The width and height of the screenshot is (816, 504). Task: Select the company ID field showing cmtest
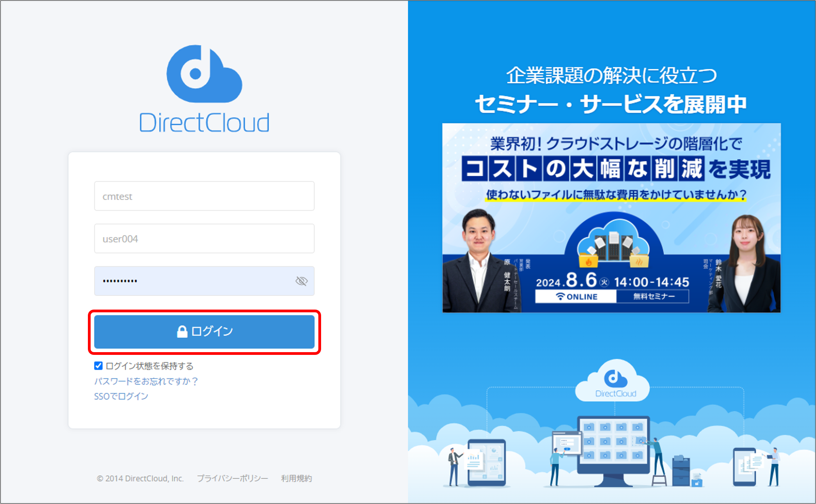click(x=204, y=196)
